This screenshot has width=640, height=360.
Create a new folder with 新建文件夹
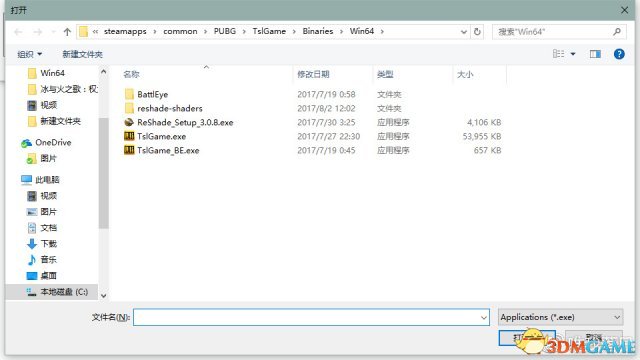[x=82, y=54]
